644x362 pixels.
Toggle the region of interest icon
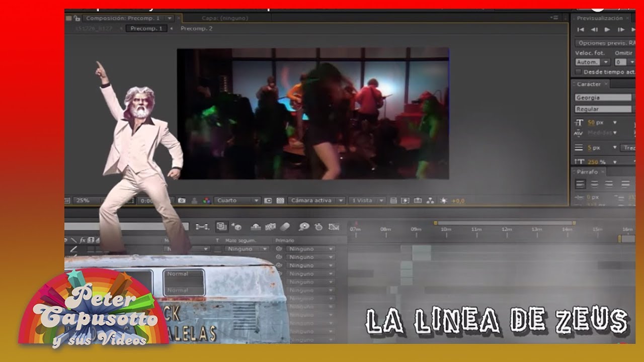coord(268,201)
